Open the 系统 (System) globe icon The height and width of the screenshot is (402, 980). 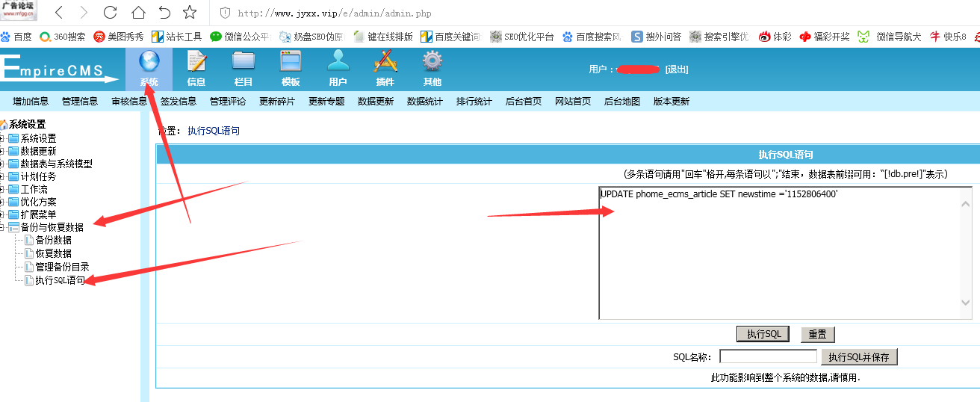149,63
